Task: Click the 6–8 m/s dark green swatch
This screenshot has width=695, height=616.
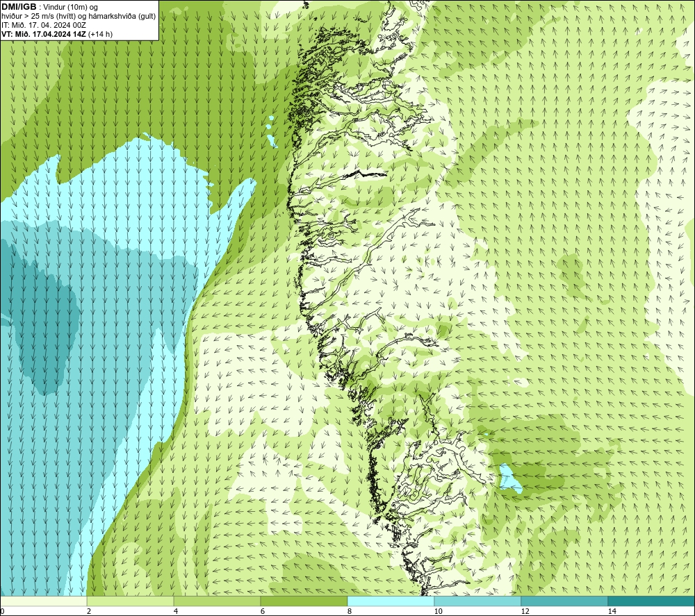Action: coord(304,601)
